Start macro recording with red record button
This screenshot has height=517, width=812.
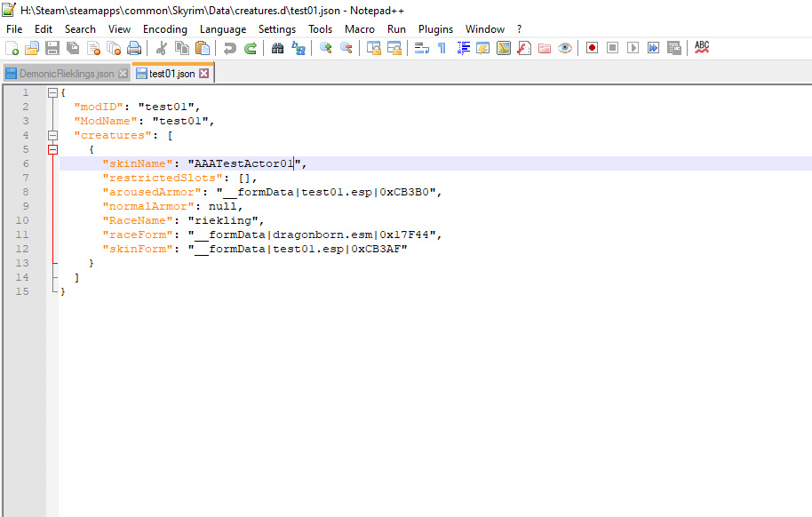[592, 48]
